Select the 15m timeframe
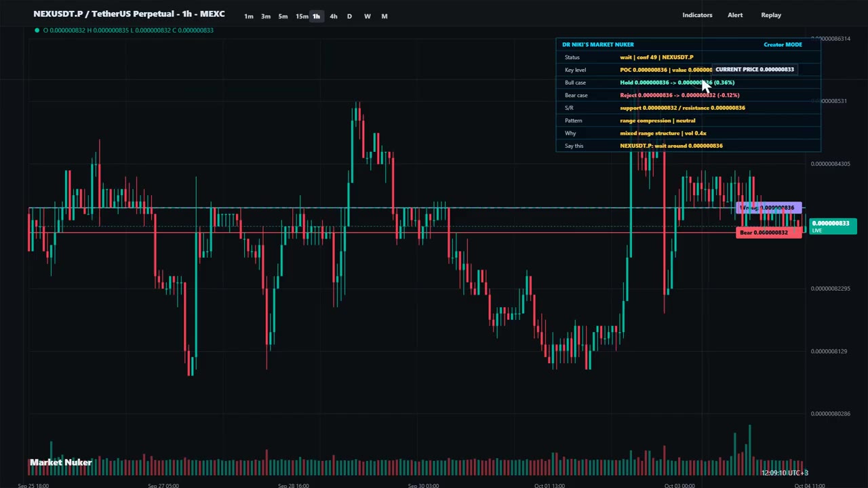This screenshot has width=868, height=488. [x=301, y=16]
